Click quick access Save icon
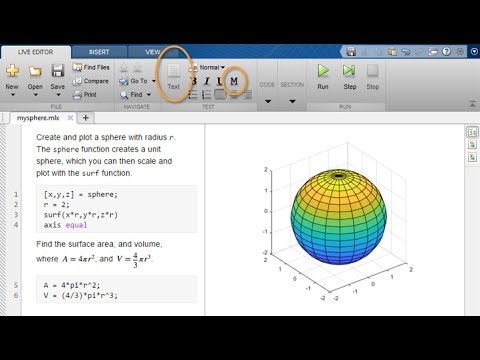Image resolution: width=480 pixels, height=360 pixels. (351, 52)
